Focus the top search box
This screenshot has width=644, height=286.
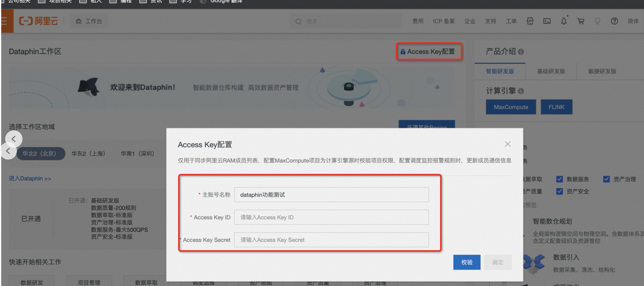345,21
